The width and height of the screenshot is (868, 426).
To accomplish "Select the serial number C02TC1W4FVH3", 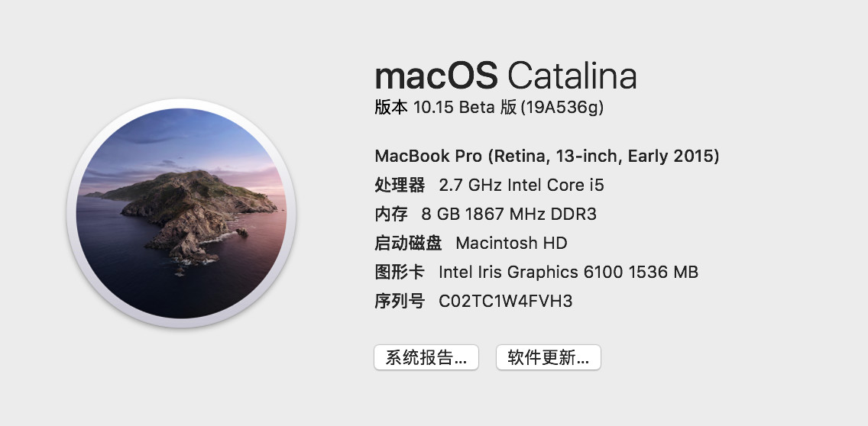I will click(505, 301).
